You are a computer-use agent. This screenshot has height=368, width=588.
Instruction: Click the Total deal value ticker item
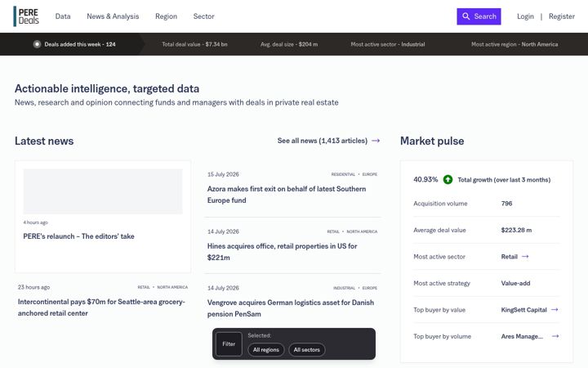[x=194, y=44]
